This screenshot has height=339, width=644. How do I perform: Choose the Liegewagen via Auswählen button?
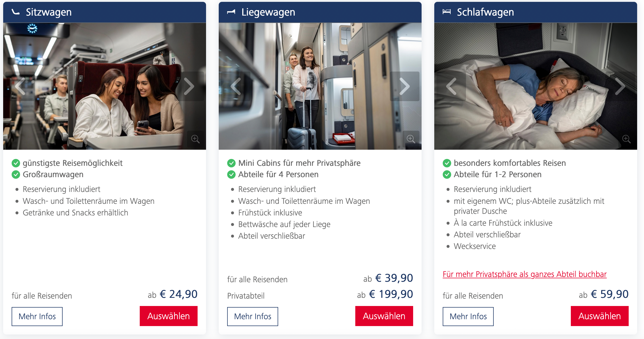point(384,316)
